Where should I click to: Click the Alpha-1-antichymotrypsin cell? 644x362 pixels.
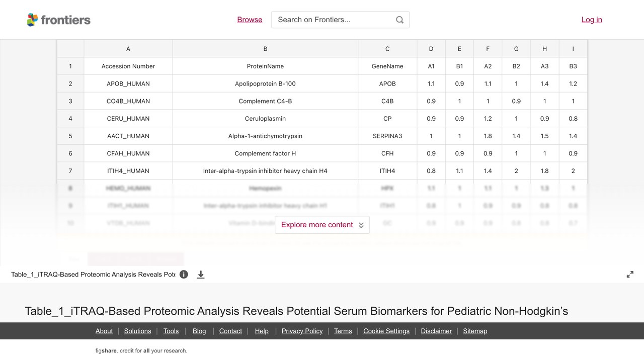tap(265, 136)
